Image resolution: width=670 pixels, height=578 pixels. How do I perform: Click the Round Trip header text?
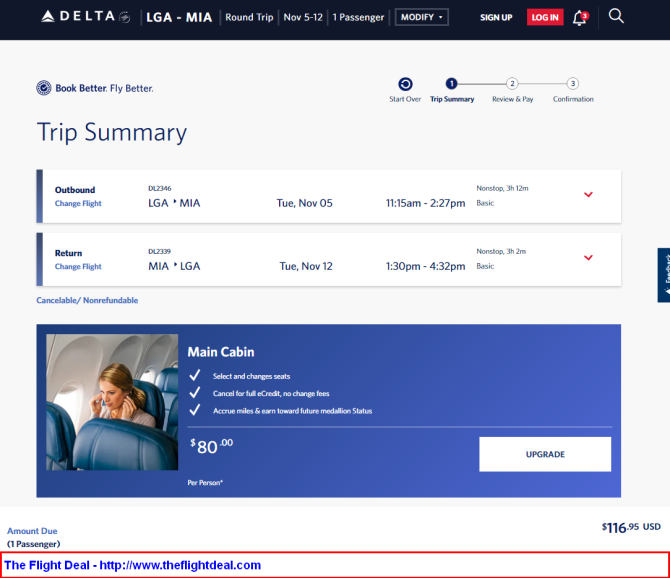pyautogui.click(x=249, y=18)
